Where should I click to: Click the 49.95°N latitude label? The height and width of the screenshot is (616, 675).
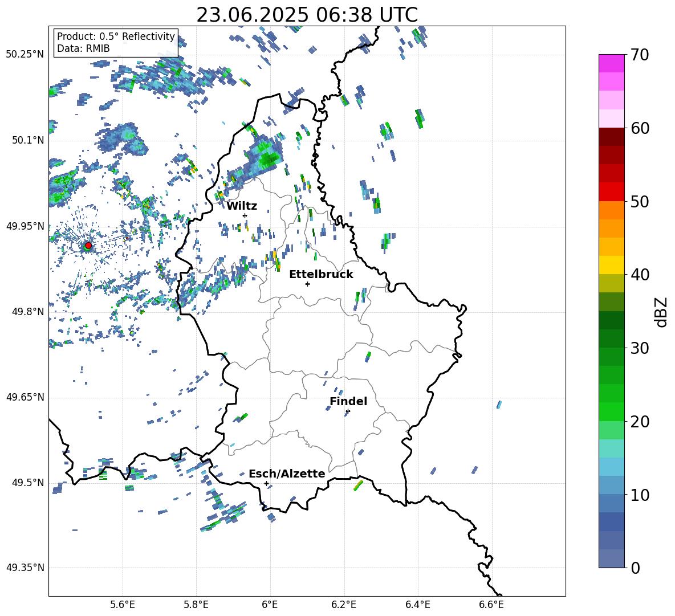(25, 226)
